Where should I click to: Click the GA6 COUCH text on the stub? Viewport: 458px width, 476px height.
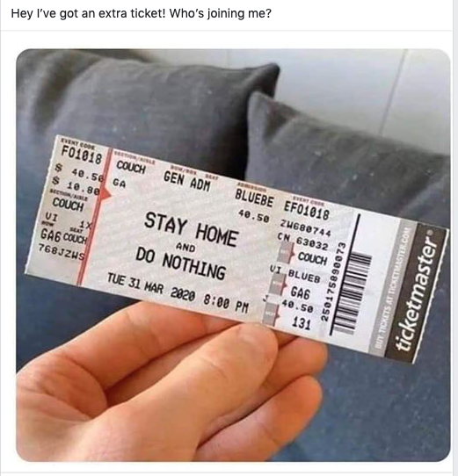tap(64, 236)
